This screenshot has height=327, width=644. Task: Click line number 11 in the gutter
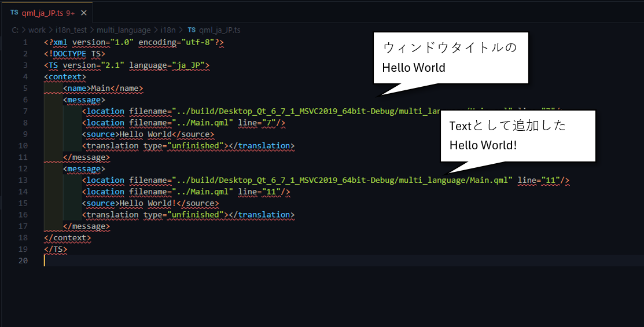point(23,157)
